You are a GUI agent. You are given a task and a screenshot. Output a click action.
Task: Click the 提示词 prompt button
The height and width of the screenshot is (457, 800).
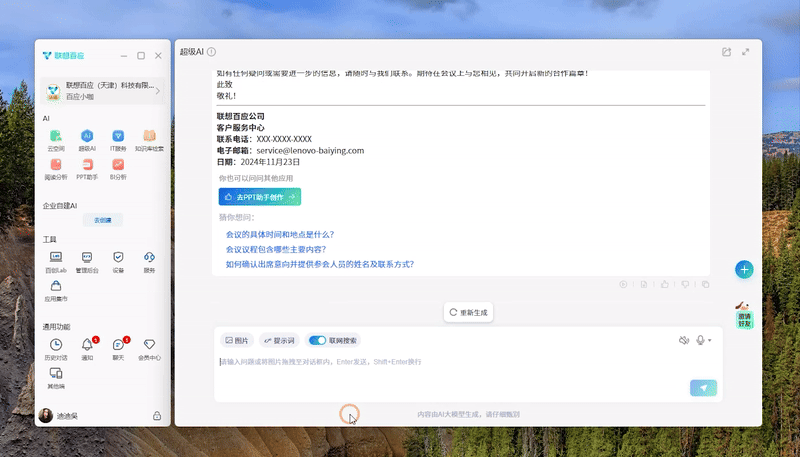279,340
